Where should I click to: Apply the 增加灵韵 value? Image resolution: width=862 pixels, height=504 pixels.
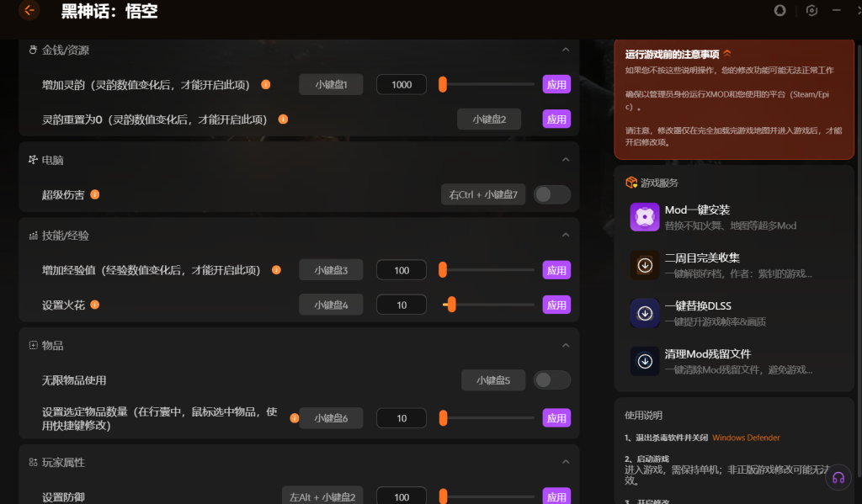click(x=556, y=85)
